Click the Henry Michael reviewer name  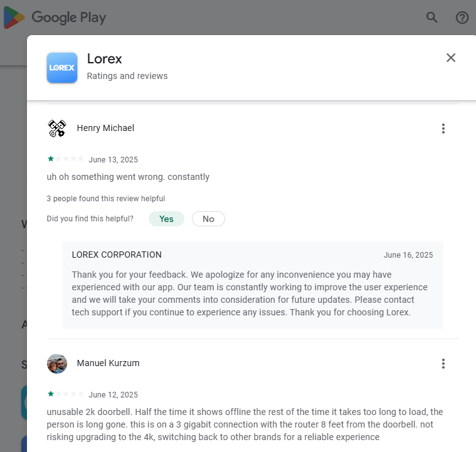(105, 128)
